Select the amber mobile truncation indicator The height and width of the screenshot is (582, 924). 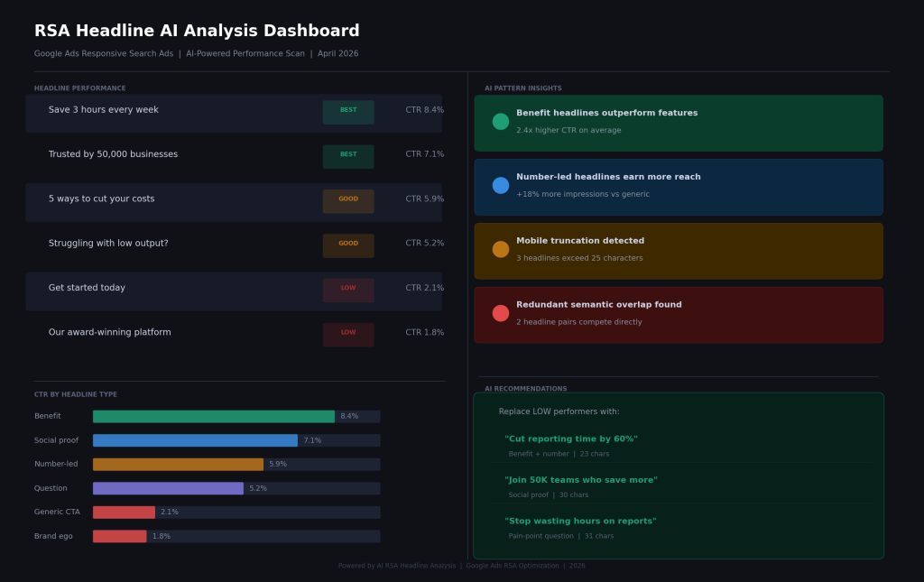coord(500,248)
